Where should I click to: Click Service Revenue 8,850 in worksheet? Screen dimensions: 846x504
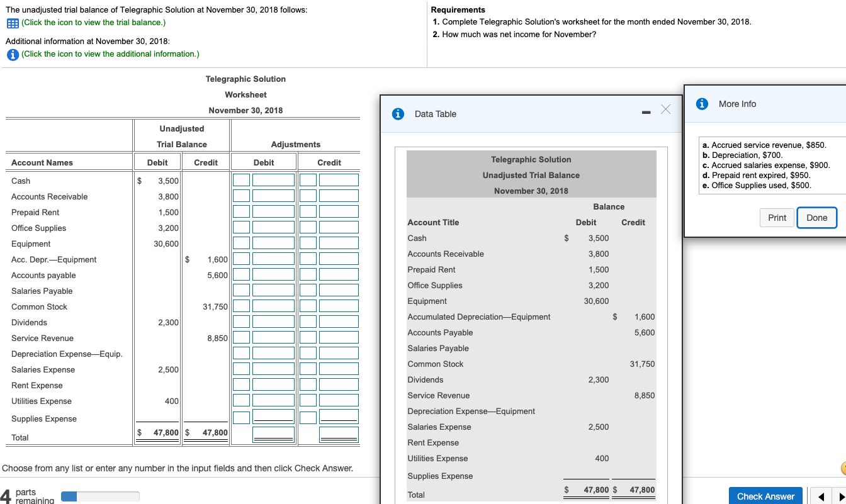[x=217, y=339]
